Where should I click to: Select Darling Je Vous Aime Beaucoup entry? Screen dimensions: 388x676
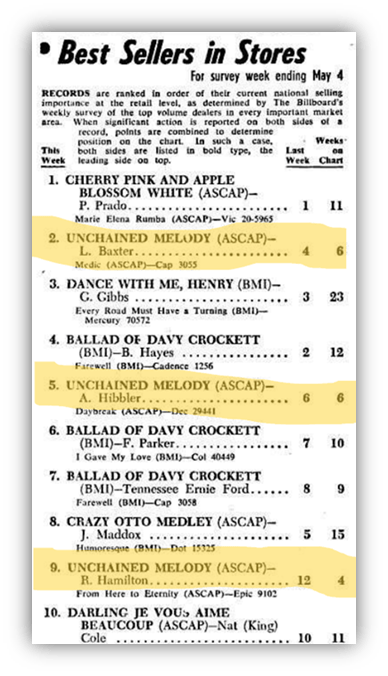[x=194, y=625]
